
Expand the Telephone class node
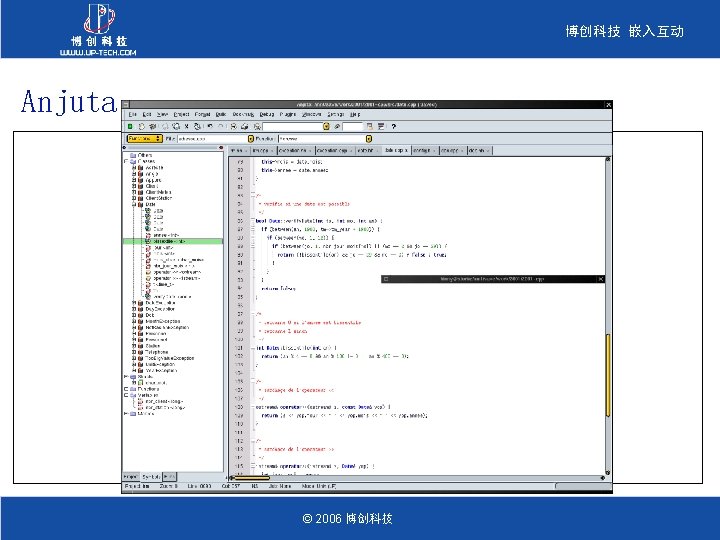[x=134, y=352]
